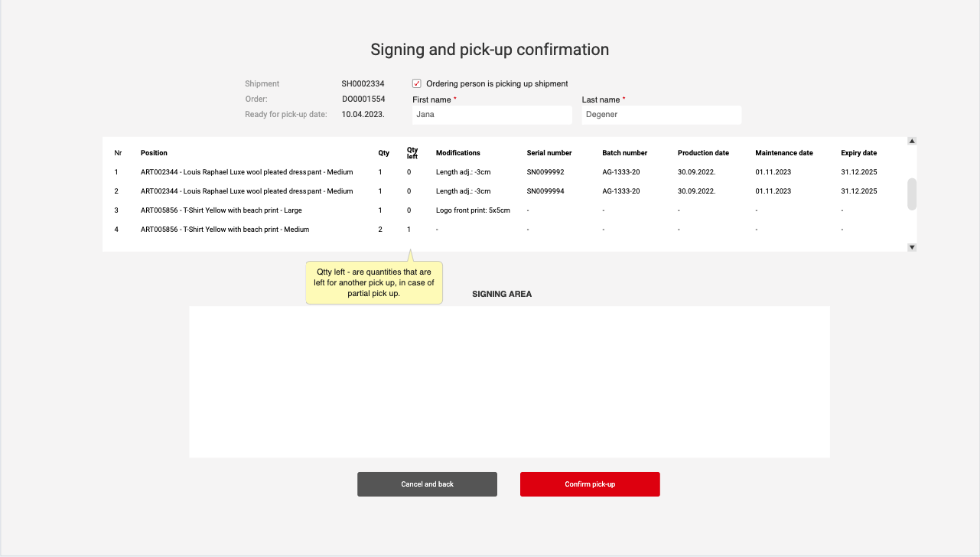Click the table scroll down arrow
Image resolution: width=980 pixels, height=557 pixels.
click(x=912, y=247)
